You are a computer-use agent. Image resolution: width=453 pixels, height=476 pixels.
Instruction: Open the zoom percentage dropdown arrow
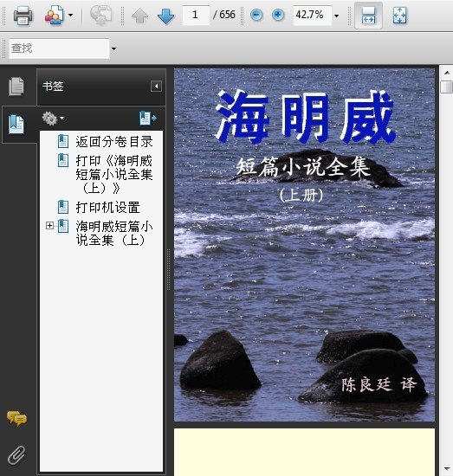(x=336, y=16)
